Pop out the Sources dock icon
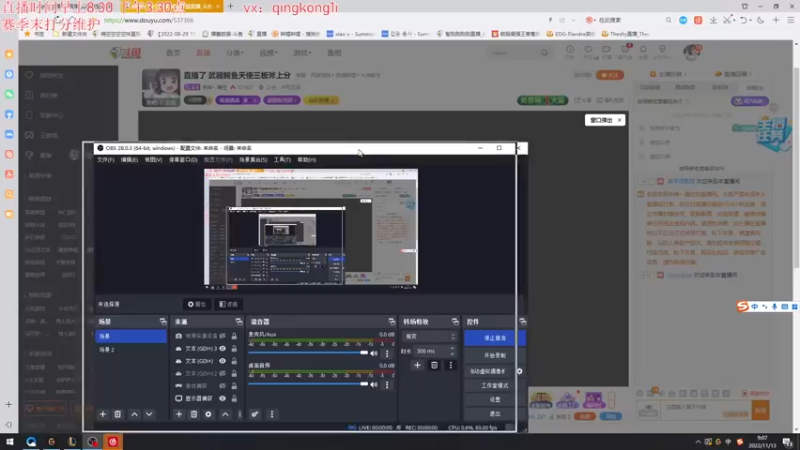 coord(238,321)
